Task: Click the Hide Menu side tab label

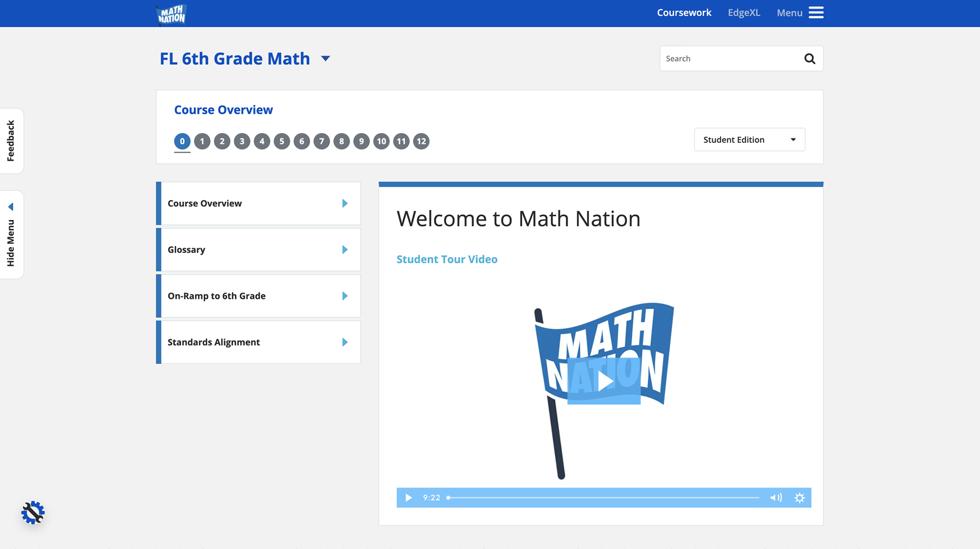Action: pyautogui.click(x=11, y=243)
